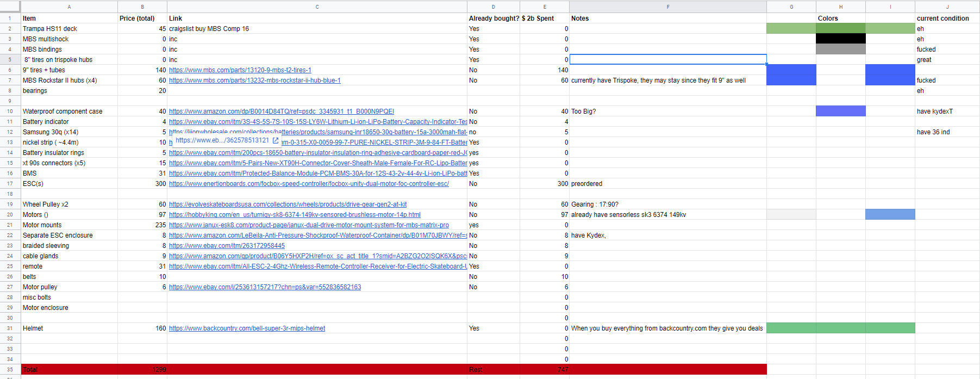Open the previewed ebay link 362578513121

(x=222, y=140)
